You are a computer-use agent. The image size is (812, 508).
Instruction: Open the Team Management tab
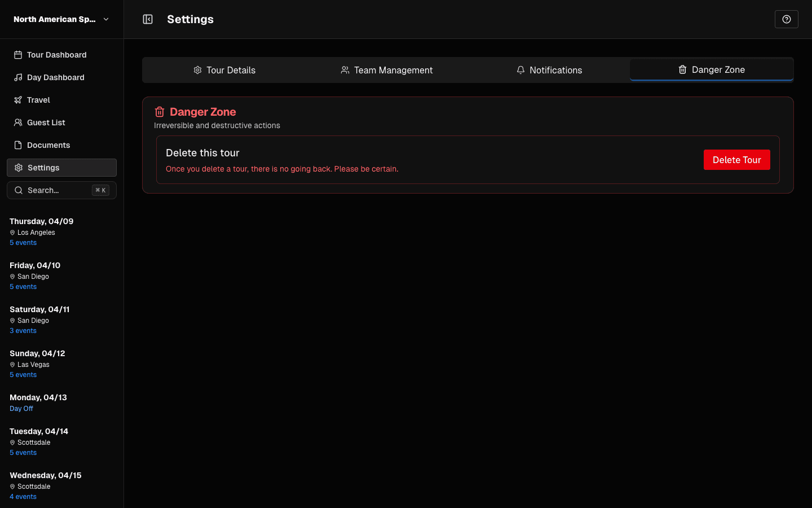387,69
